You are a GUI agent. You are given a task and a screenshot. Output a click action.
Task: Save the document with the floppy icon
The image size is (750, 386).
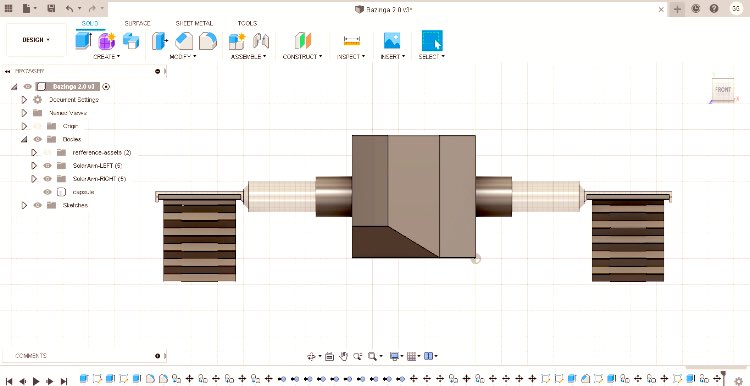click(x=52, y=9)
